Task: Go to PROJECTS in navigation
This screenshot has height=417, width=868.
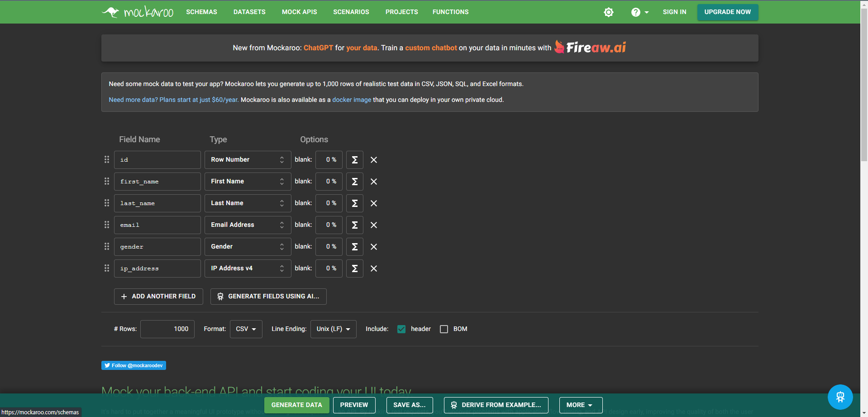Action: click(x=401, y=12)
